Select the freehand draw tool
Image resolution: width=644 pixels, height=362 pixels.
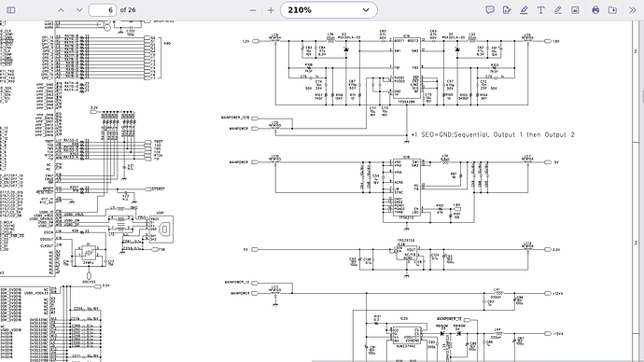(558, 10)
